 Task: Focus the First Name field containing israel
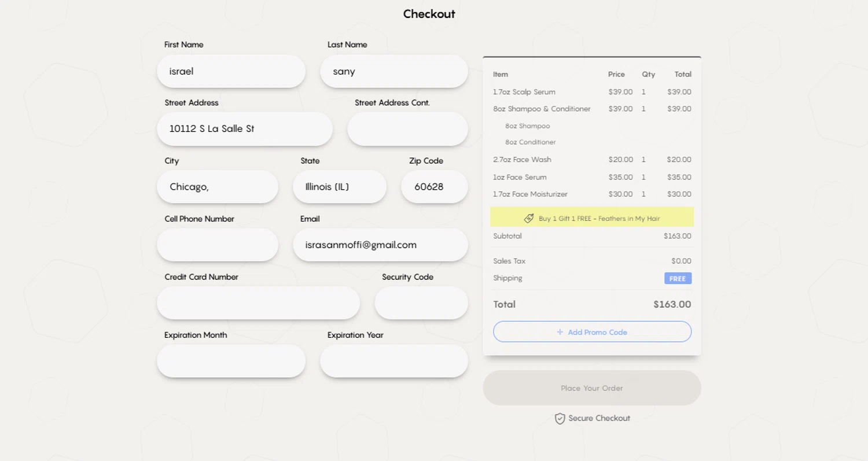pyautogui.click(x=231, y=71)
